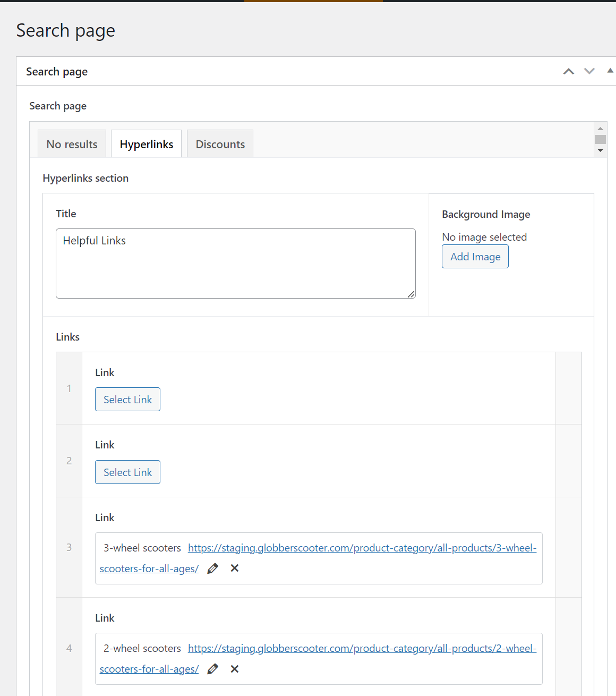Viewport: 616px width, 696px height.
Task: Click the scrollbar down arrow below the tabs
Action: (600, 150)
